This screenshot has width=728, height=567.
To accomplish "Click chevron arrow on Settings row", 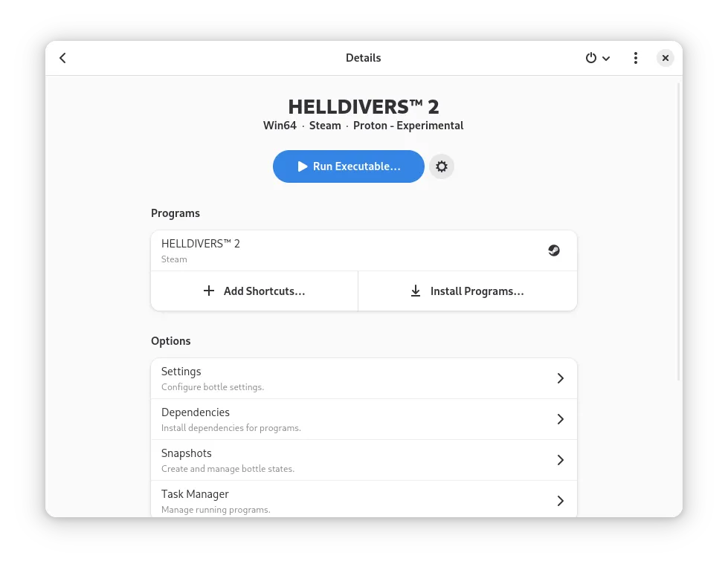I will click(561, 378).
